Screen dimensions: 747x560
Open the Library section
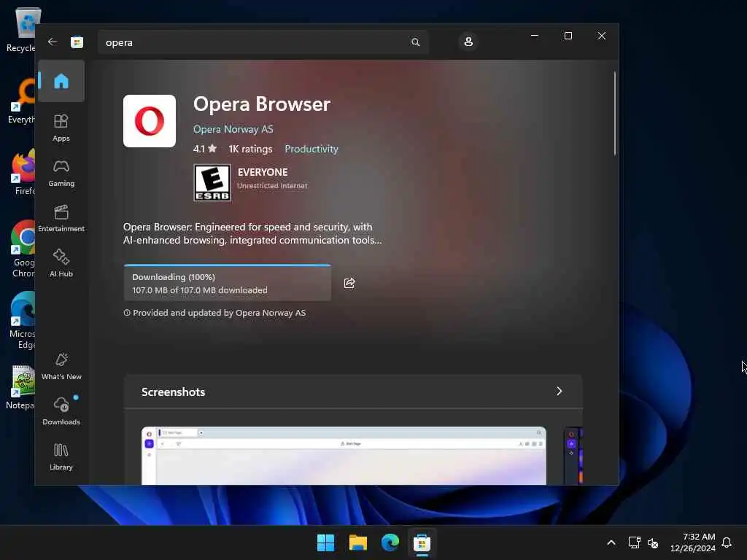pos(61,456)
